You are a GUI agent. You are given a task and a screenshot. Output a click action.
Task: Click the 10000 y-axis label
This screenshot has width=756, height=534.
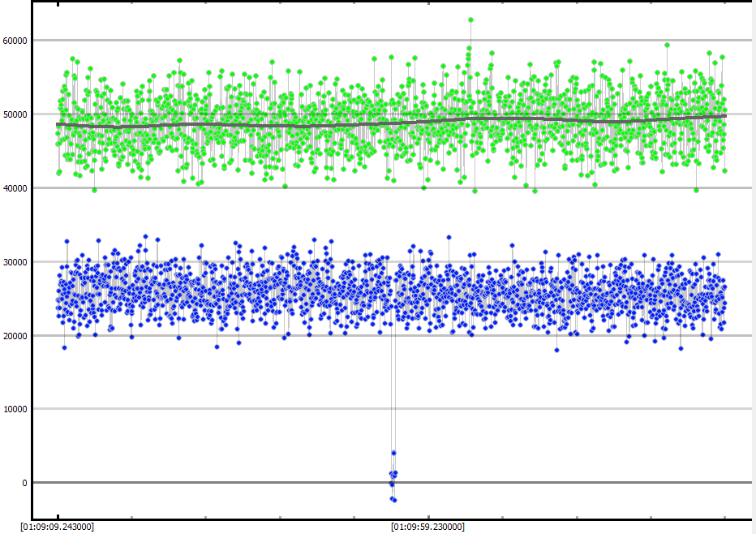(x=15, y=409)
